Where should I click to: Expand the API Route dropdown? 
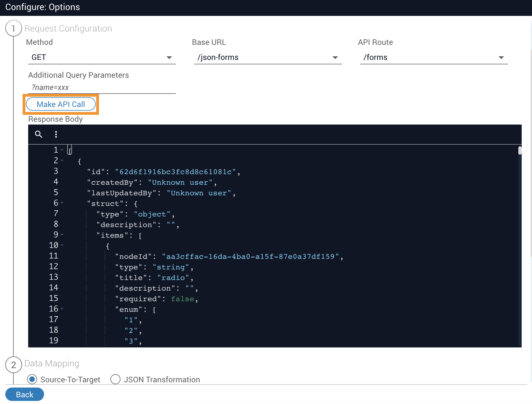[x=434, y=57]
